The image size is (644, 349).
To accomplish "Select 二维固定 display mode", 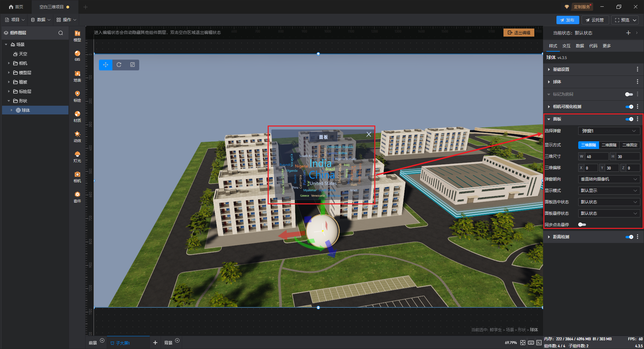I will [x=630, y=145].
